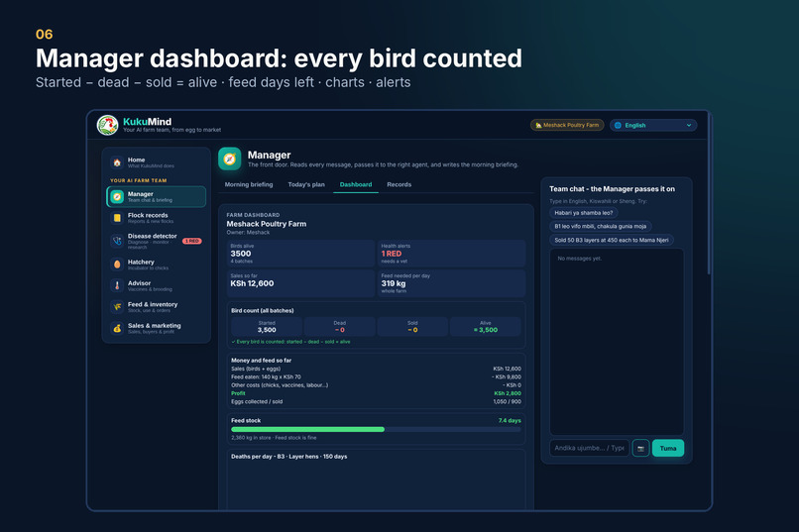Click the Birds alive 3500 card
The height and width of the screenshot is (532, 799).
coord(300,254)
